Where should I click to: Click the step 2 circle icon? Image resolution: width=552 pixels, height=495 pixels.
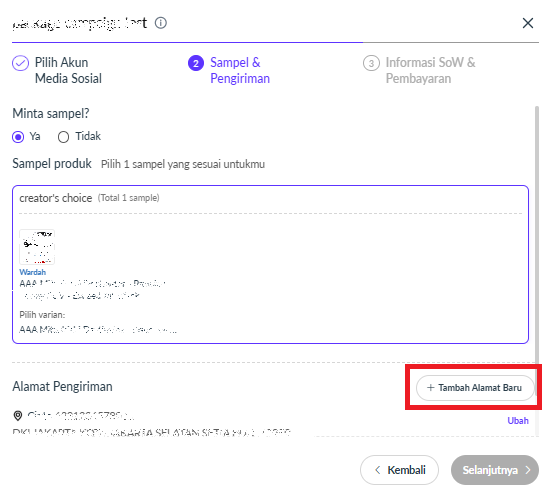click(196, 63)
